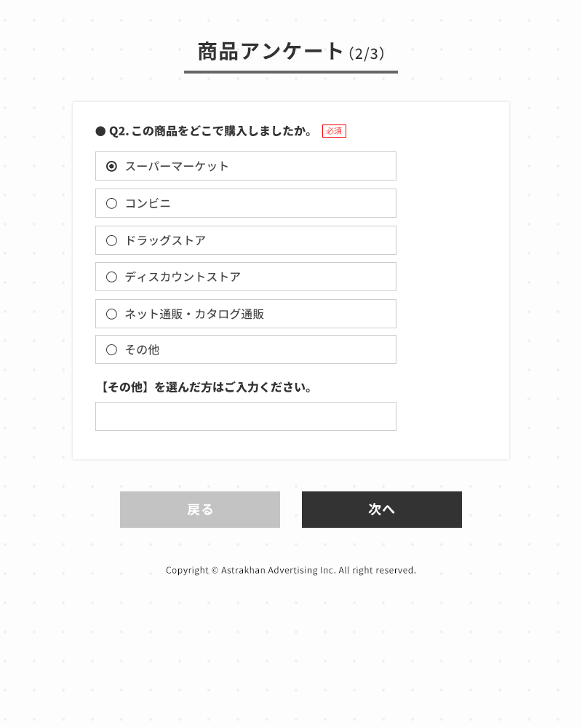The image size is (582, 728).
Task: Click the その他 free-text input field
Action: (245, 416)
